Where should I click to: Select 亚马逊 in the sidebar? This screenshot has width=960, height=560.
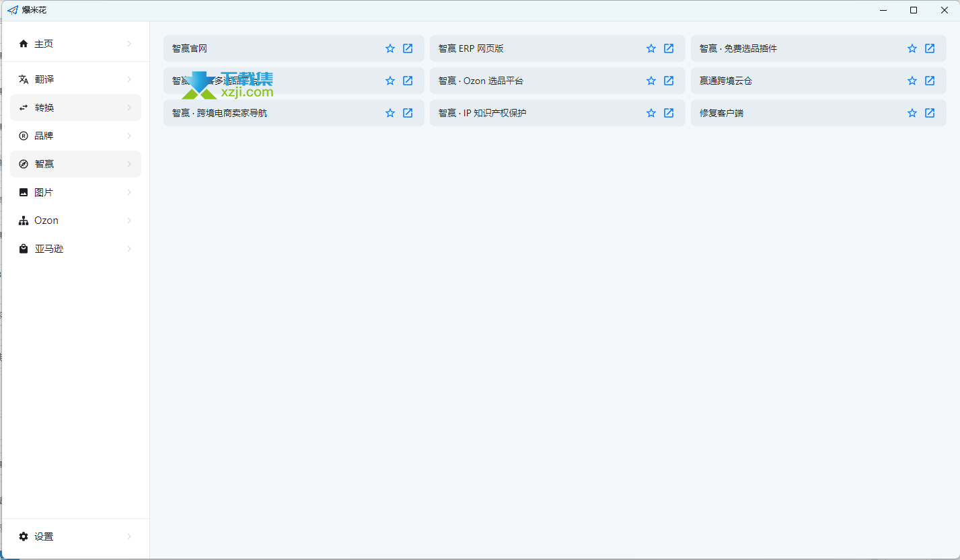[75, 249]
